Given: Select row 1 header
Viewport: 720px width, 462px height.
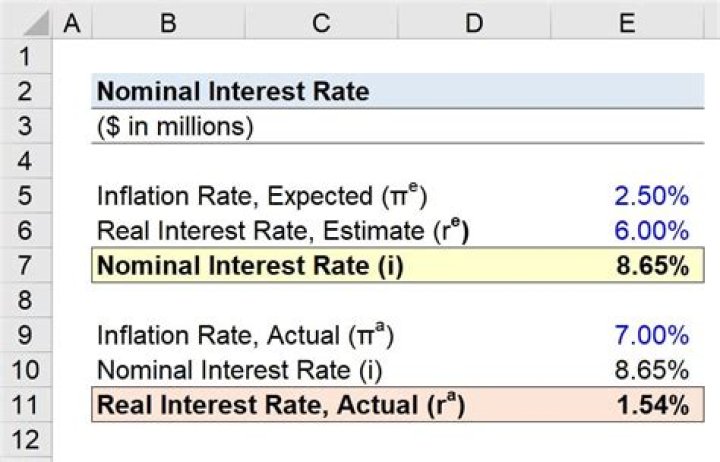Looking at the screenshot, I should (25, 57).
